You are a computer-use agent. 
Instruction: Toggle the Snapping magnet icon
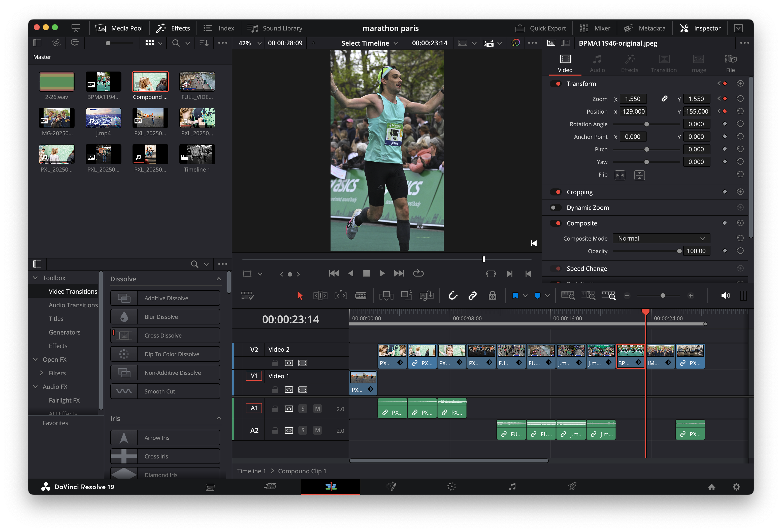click(453, 296)
